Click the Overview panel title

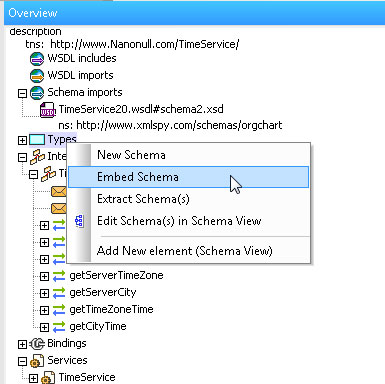click(x=33, y=13)
